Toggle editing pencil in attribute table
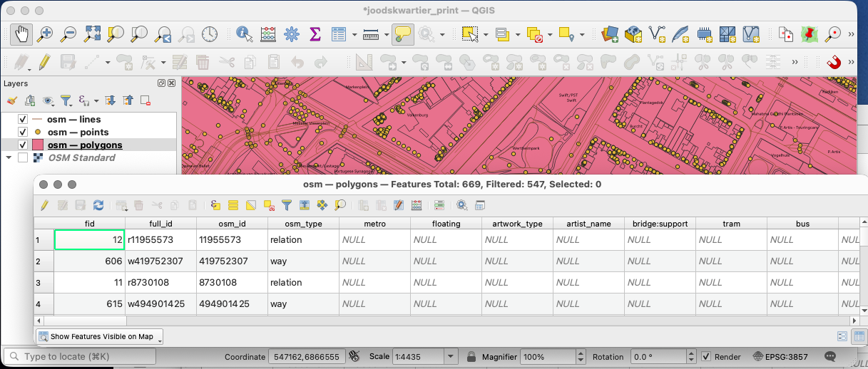Image resolution: width=868 pixels, height=369 pixels. pos(45,205)
